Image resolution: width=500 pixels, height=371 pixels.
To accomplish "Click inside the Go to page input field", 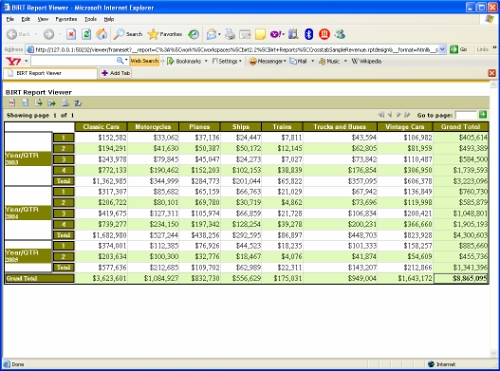I will coord(465,115).
